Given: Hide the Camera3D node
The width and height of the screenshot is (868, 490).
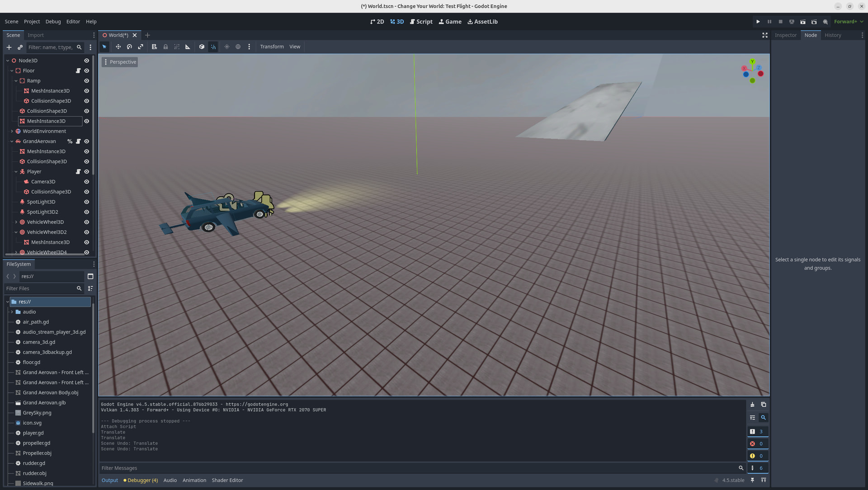Looking at the screenshot, I should [86, 182].
